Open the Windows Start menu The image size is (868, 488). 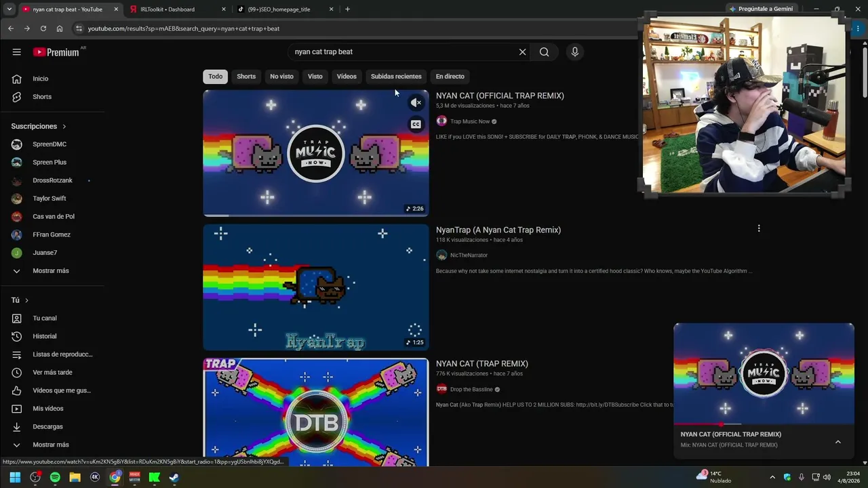click(15, 477)
